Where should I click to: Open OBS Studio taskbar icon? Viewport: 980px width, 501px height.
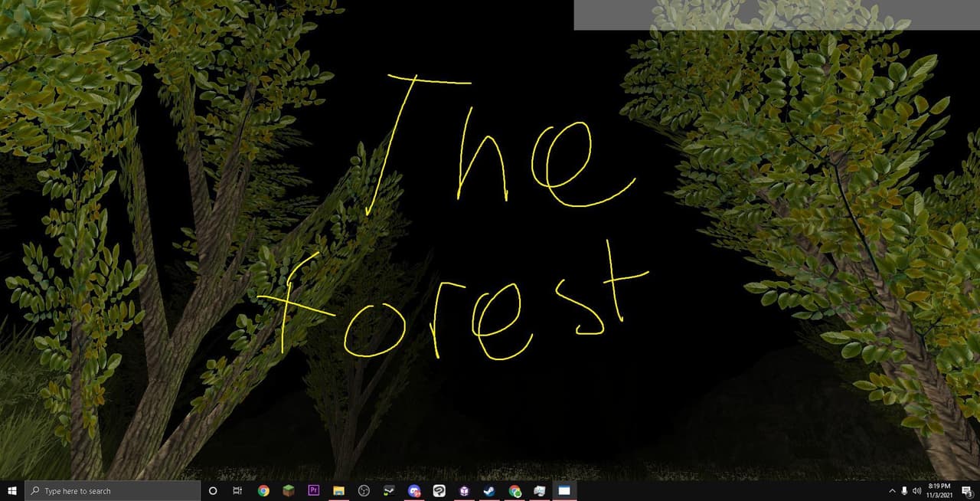click(364, 491)
